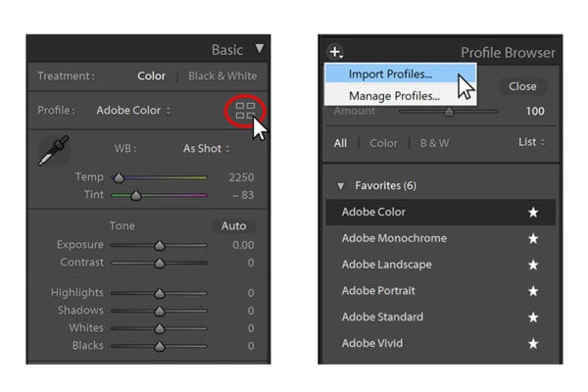
Task: Click the plus icon in Profile Browser
Action: [335, 52]
